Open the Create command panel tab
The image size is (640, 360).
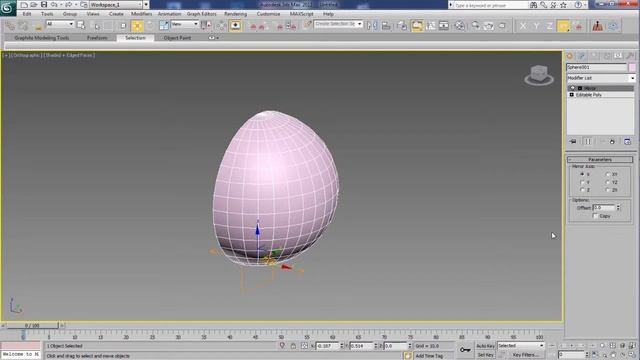570,56
